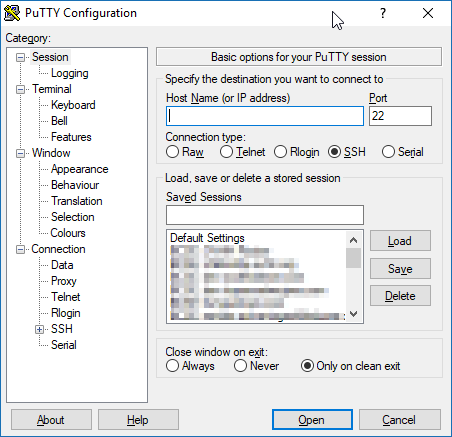Click the Saved Sessions text field
Image resolution: width=452 pixels, height=437 pixels.
(265, 215)
